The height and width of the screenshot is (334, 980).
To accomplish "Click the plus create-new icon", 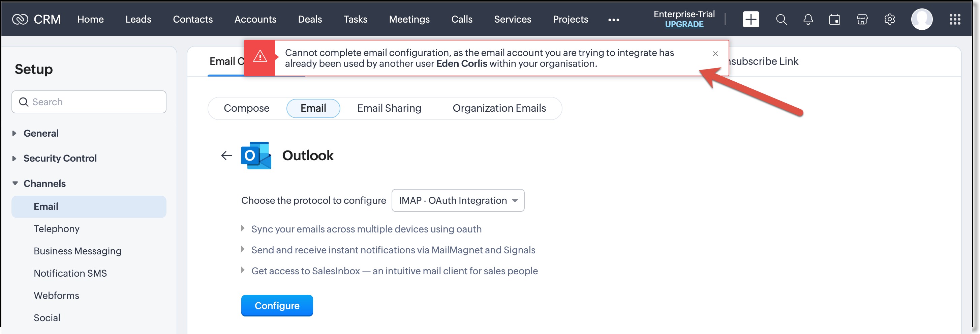I will (751, 19).
